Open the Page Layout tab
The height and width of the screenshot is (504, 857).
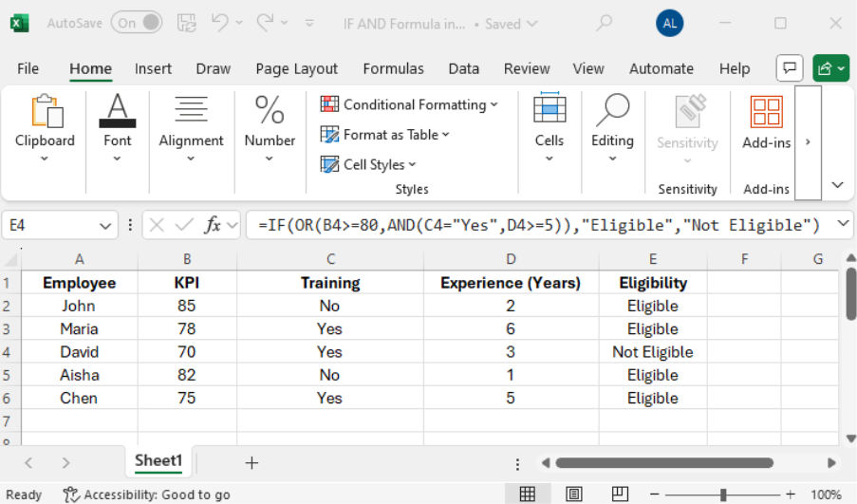tap(297, 69)
